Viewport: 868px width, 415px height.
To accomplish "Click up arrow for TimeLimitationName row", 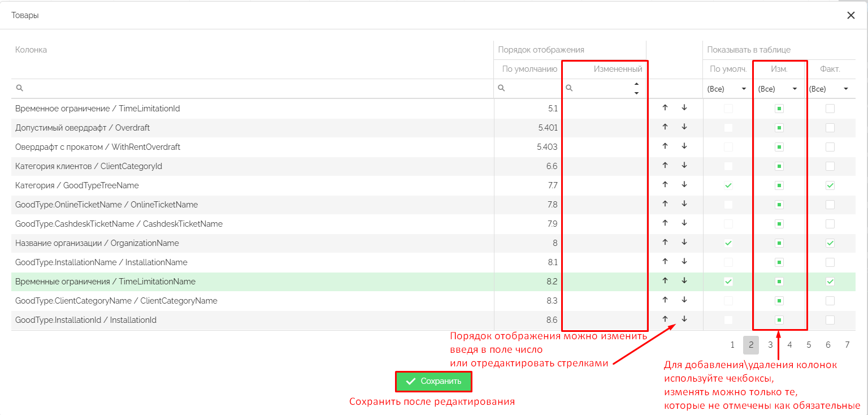I will coord(665,281).
